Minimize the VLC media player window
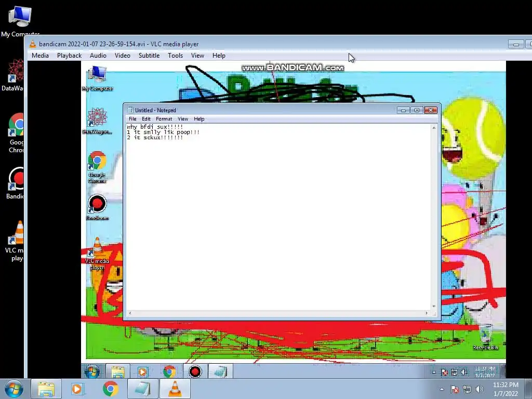The image size is (532, 399). click(x=516, y=44)
